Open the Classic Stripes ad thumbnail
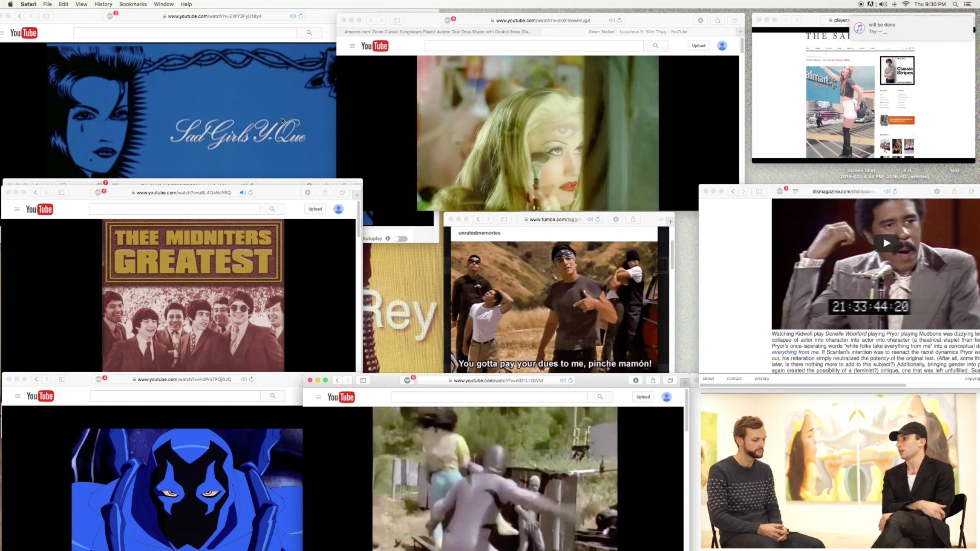 897,71
